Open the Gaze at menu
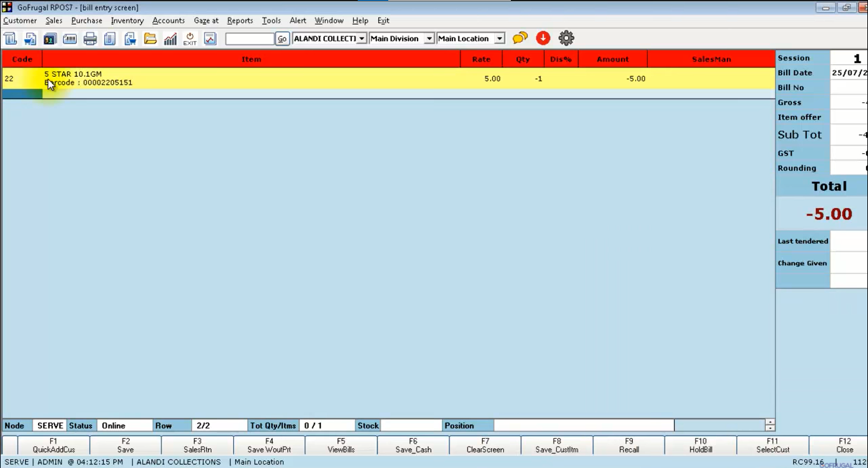The height and width of the screenshot is (468, 868). 206,20
